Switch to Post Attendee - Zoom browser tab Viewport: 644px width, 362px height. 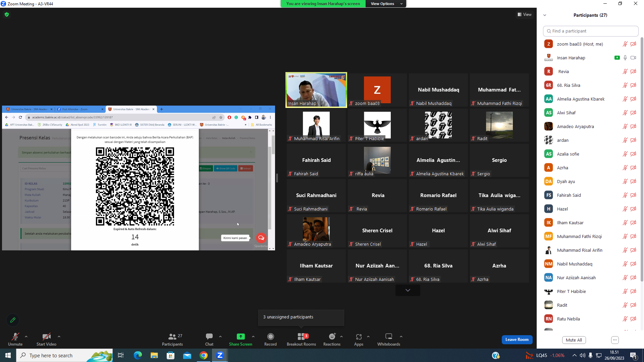pos(80,109)
